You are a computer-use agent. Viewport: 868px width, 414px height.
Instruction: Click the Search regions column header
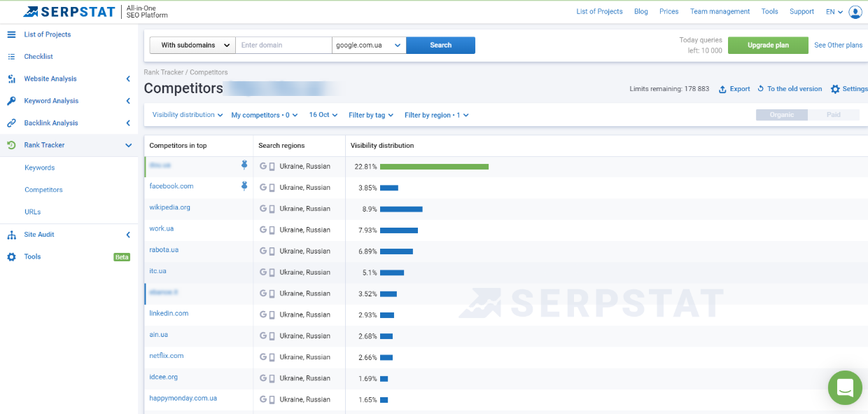coord(281,146)
